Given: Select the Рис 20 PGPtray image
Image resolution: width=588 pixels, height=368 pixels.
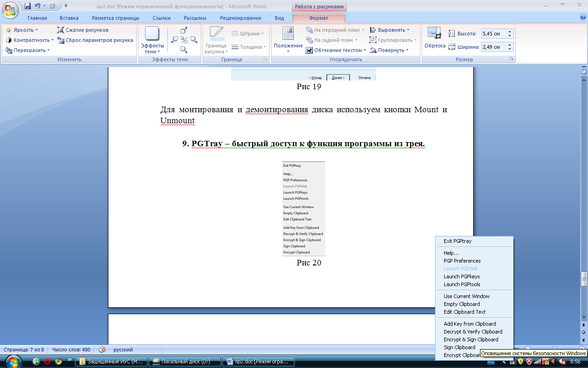Looking at the screenshot, I should [304, 209].
